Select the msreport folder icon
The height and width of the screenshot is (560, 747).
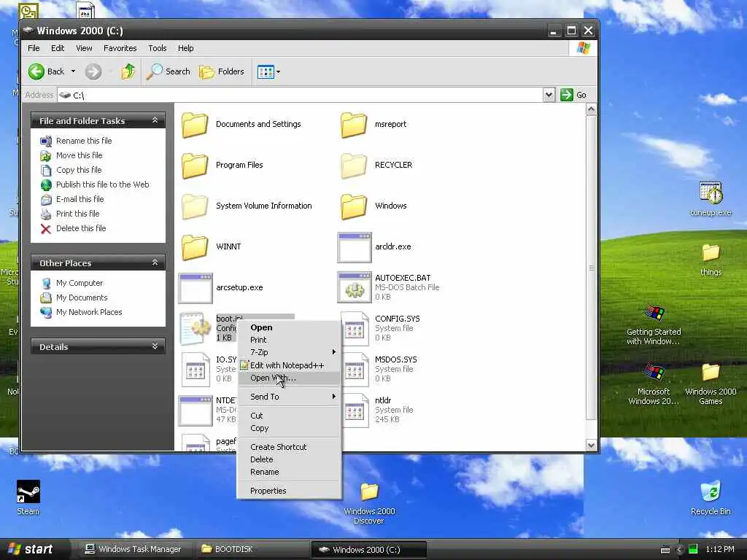pos(354,124)
